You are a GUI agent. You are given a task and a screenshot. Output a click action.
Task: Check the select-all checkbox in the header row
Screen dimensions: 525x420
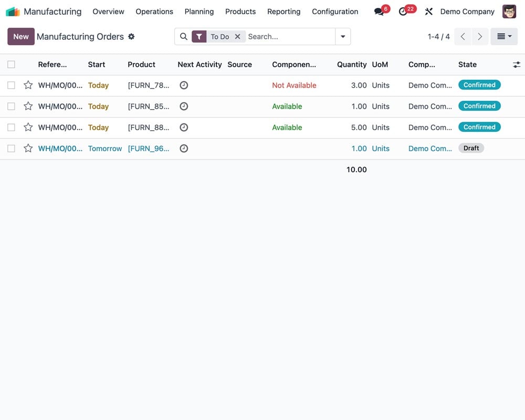pyautogui.click(x=11, y=64)
